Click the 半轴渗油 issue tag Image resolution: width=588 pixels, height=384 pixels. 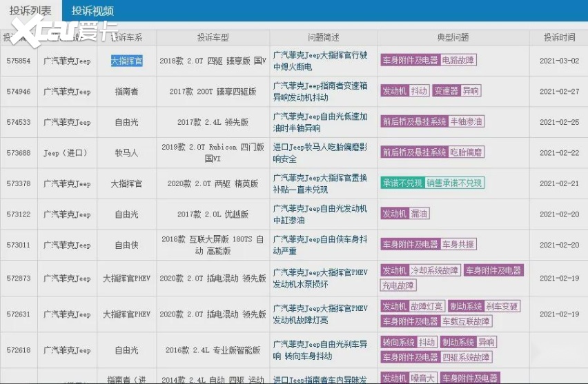[x=467, y=122]
